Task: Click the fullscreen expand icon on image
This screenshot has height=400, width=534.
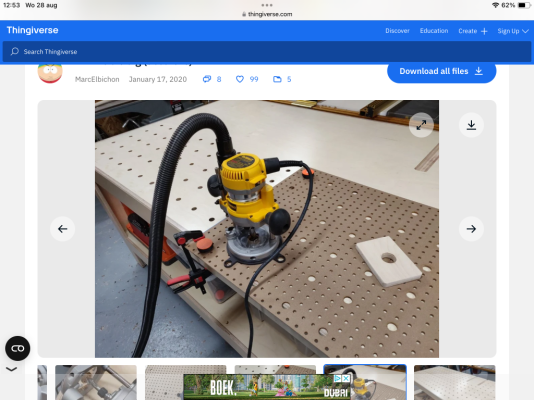Action: pos(421,125)
